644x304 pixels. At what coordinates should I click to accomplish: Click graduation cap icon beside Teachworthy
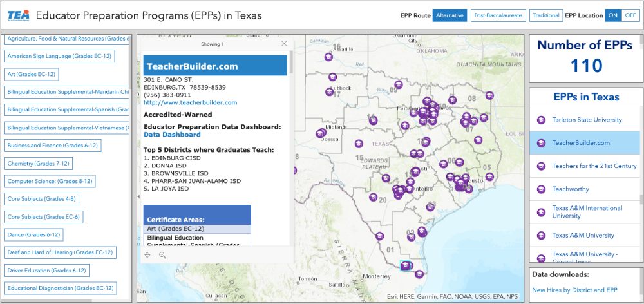(542, 189)
